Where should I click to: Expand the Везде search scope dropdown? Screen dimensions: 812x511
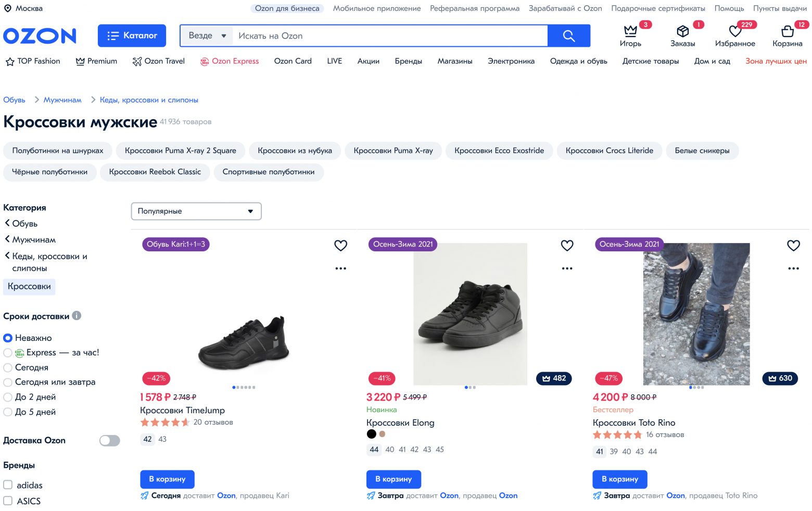coord(207,36)
